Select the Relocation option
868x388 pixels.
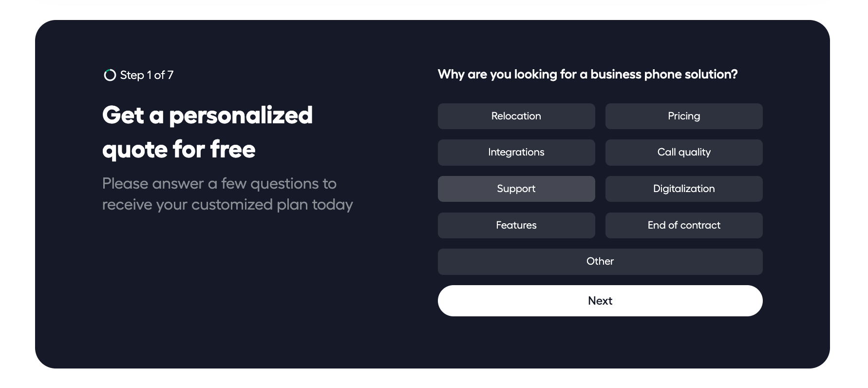point(516,116)
